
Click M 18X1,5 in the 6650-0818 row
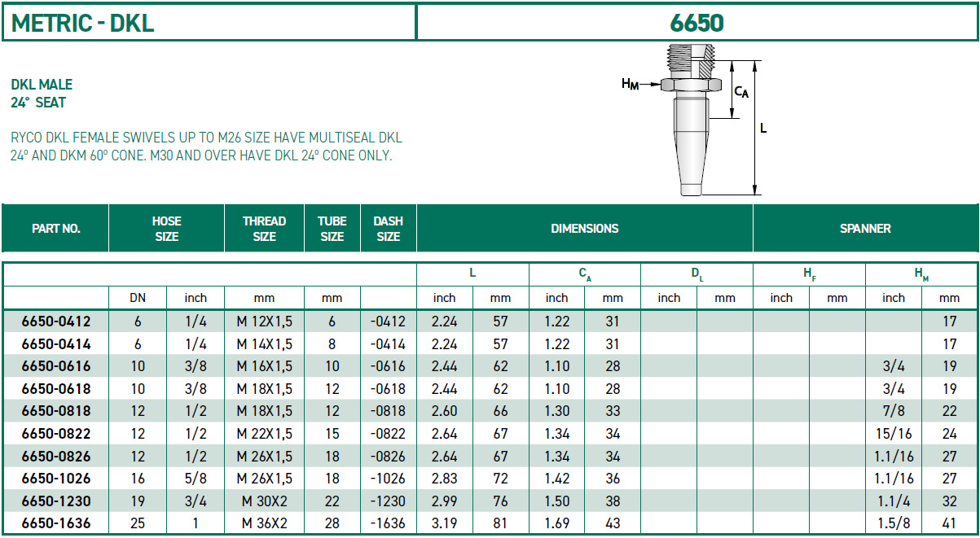(264, 411)
